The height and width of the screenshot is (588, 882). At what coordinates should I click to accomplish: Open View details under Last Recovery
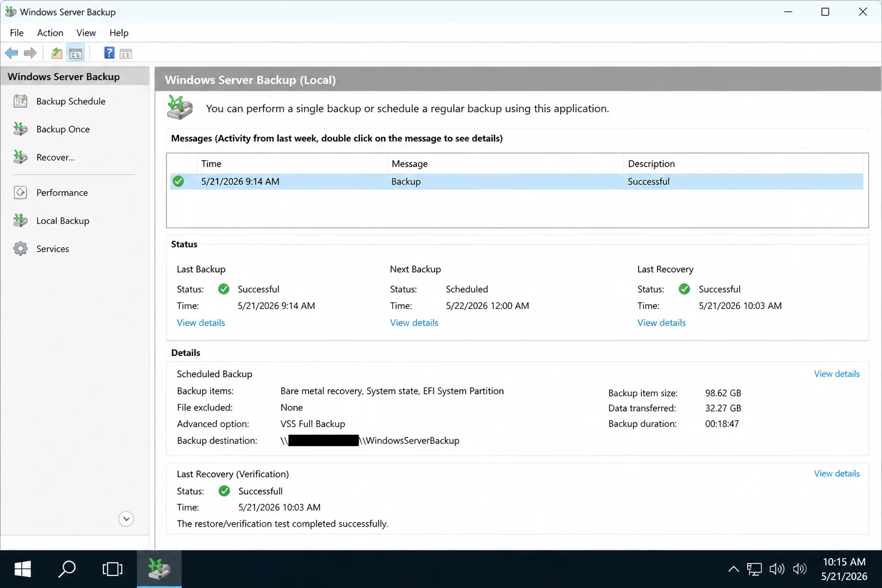click(x=661, y=323)
